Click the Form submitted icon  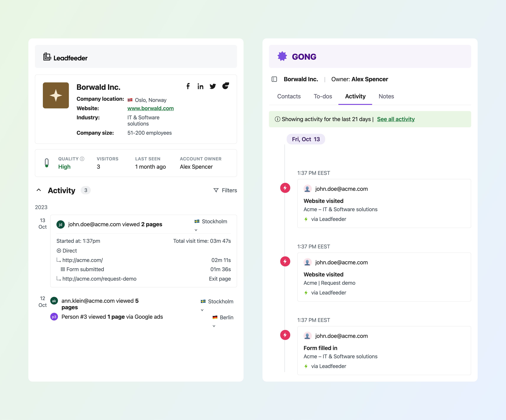63,269
